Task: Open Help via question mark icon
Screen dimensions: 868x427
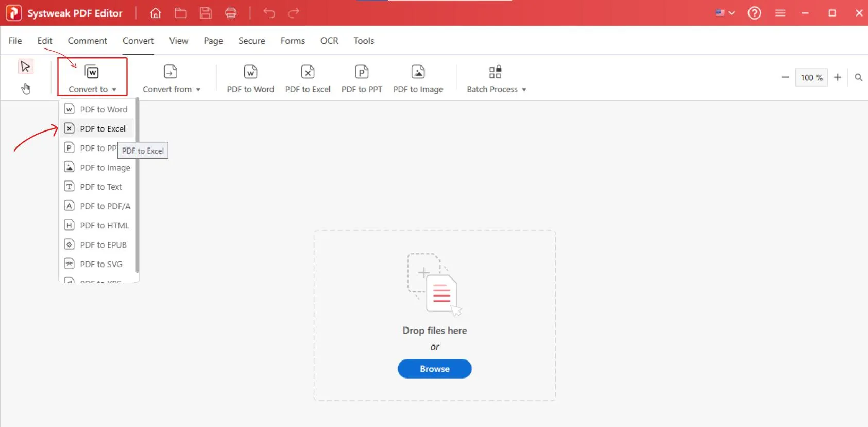Action: 754,13
